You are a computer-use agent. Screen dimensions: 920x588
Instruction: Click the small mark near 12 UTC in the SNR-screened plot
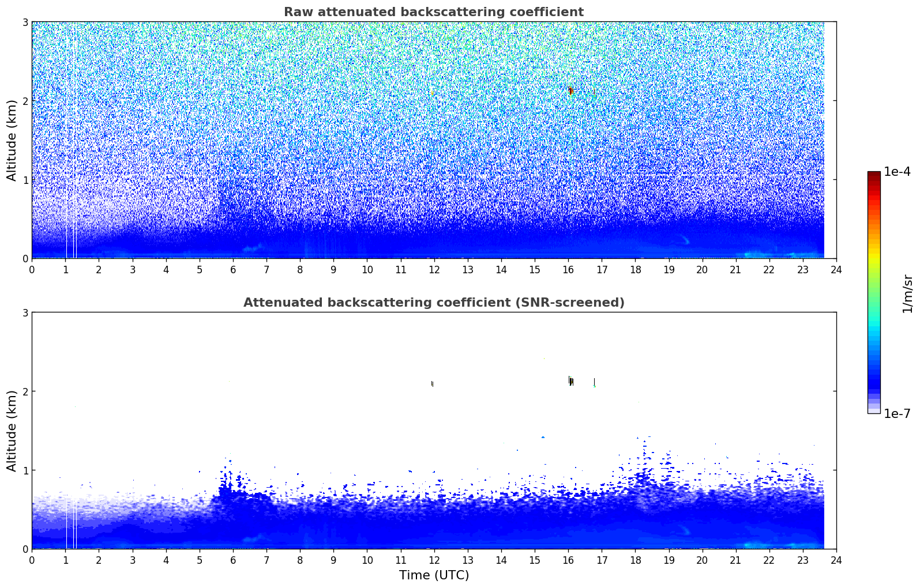(x=432, y=383)
